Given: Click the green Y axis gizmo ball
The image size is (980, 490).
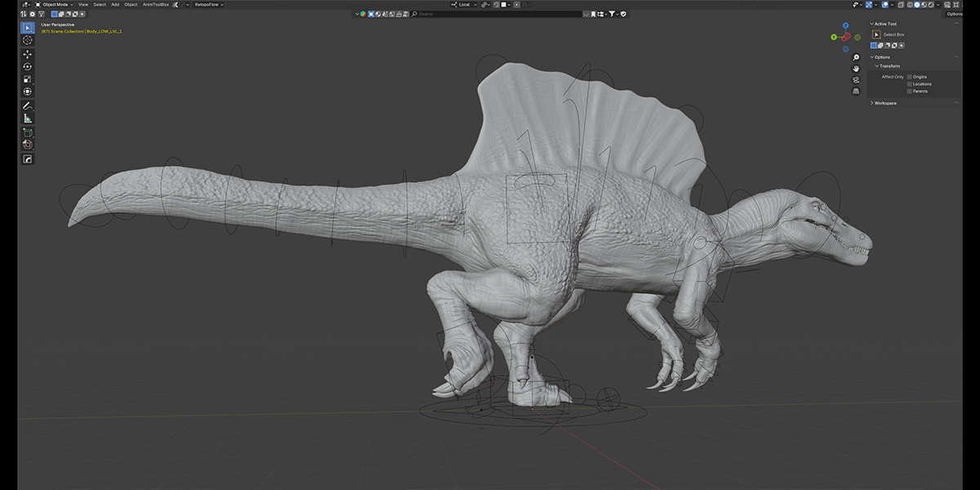Looking at the screenshot, I should click(834, 38).
